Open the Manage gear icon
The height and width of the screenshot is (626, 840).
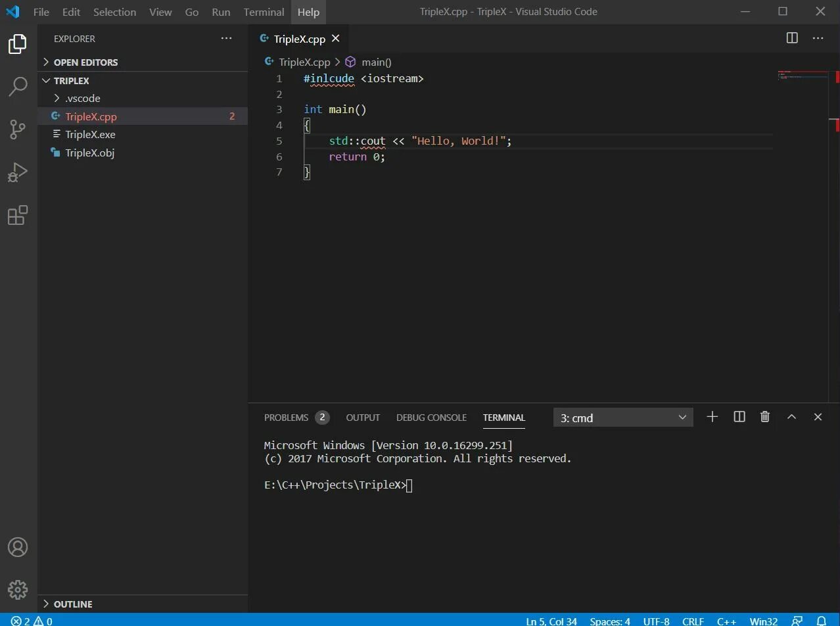(18, 589)
